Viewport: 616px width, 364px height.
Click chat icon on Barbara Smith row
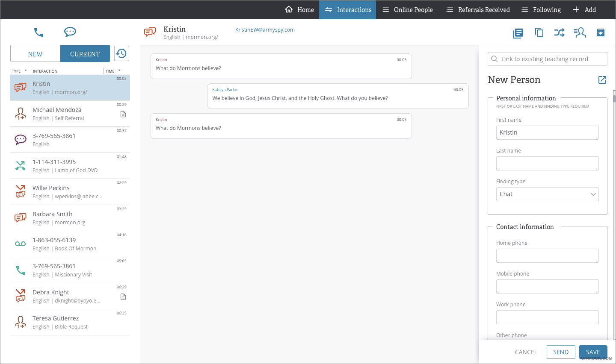pos(21,218)
